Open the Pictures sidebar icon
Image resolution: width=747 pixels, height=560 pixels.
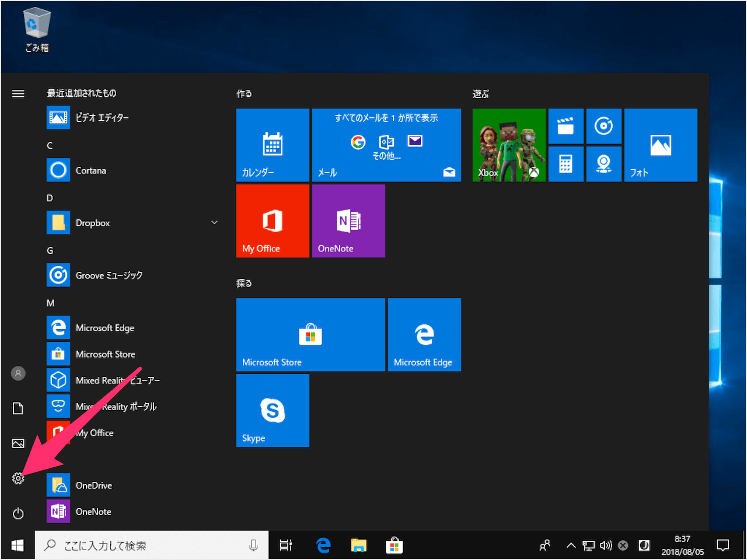tap(18, 443)
